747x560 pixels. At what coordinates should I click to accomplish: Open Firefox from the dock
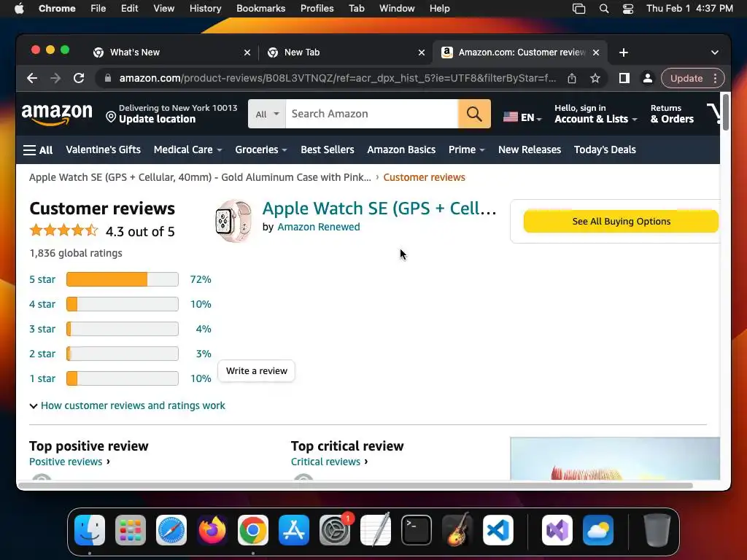(x=212, y=530)
